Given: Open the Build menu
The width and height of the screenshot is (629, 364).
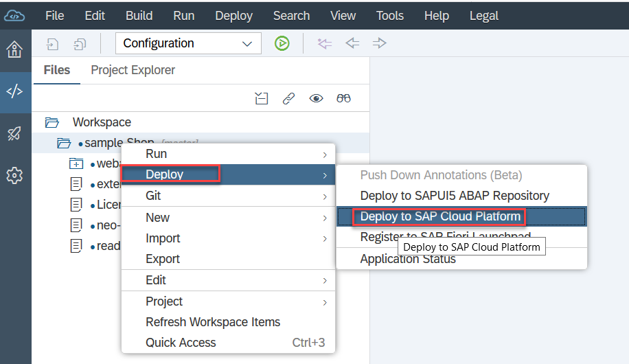Looking at the screenshot, I should coord(139,16).
